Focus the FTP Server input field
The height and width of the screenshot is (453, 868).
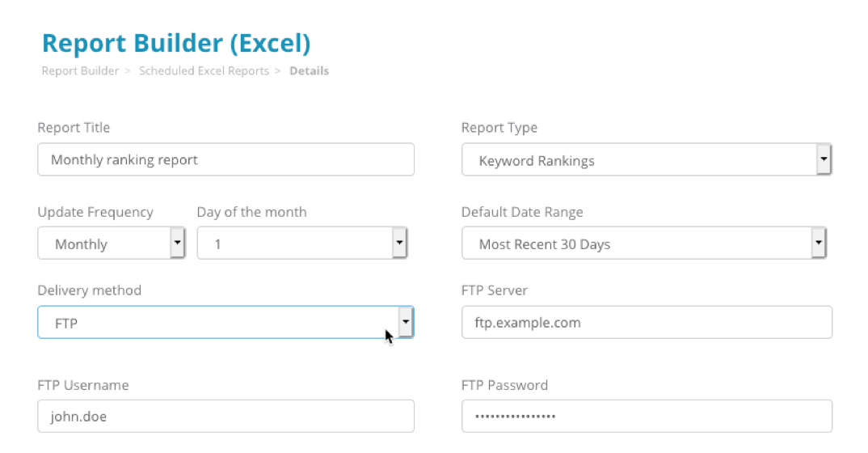pyautogui.click(x=646, y=323)
